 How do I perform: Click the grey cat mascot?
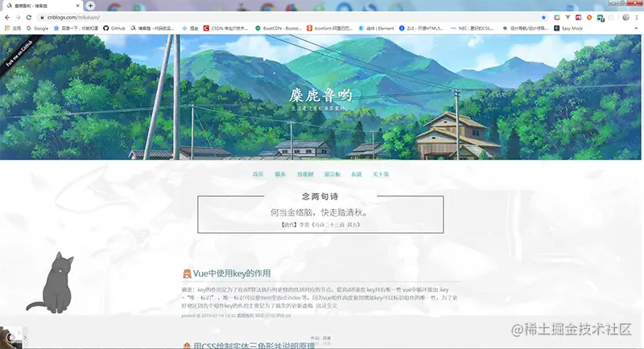coord(51,283)
